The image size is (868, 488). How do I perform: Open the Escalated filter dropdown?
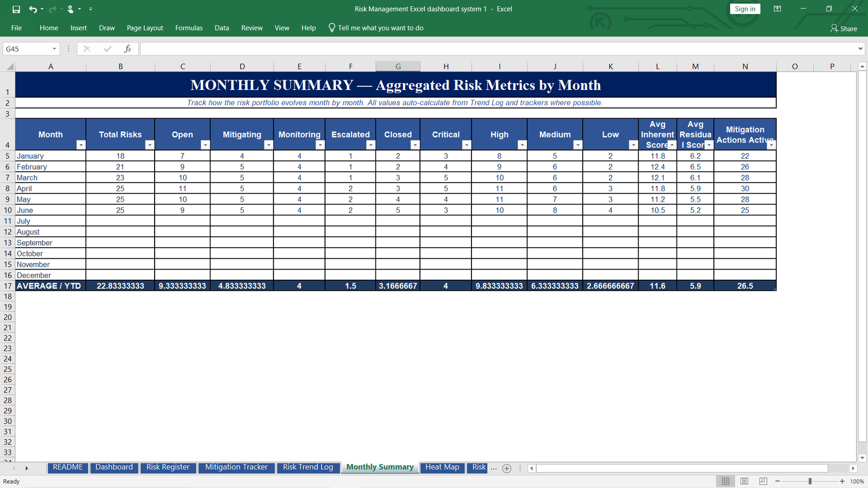pyautogui.click(x=371, y=145)
